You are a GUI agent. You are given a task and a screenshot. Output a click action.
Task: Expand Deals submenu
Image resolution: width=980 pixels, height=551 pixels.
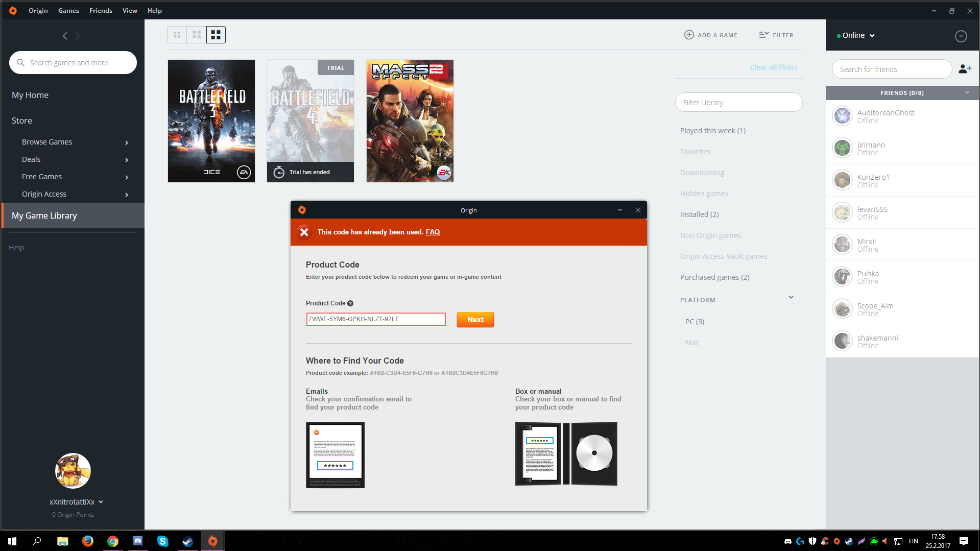[127, 160]
